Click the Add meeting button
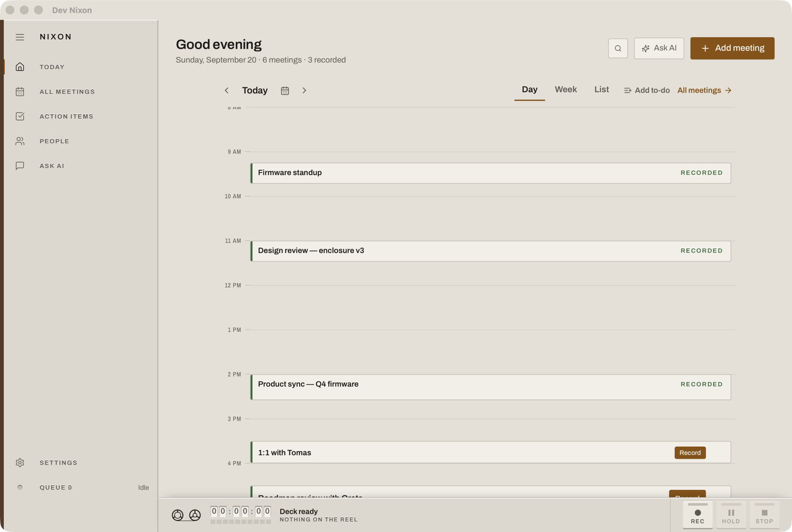This screenshot has width=792, height=532. tap(732, 48)
